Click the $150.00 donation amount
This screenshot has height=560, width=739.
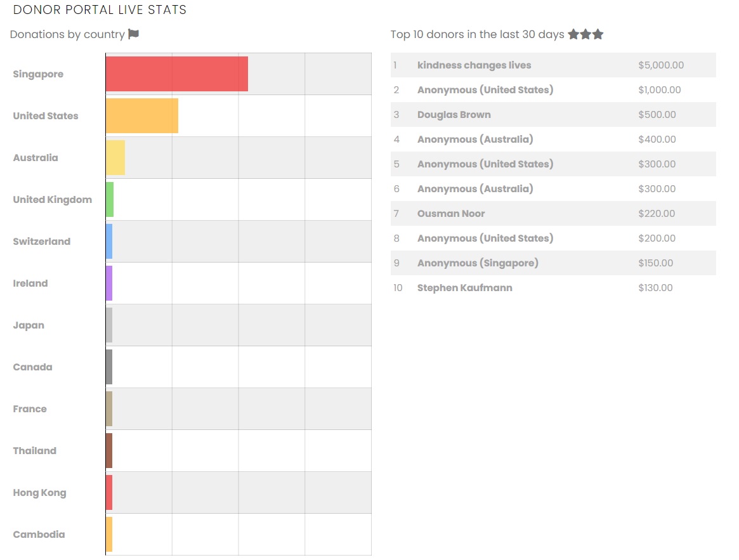tap(655, 263)
